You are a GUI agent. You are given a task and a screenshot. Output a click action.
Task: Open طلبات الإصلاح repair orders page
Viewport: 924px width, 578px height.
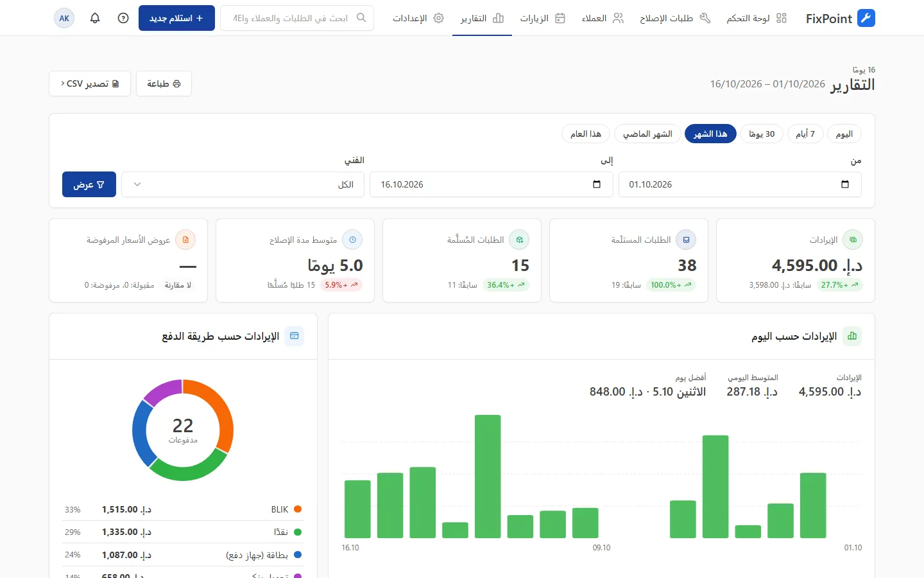tap(675, 18)
